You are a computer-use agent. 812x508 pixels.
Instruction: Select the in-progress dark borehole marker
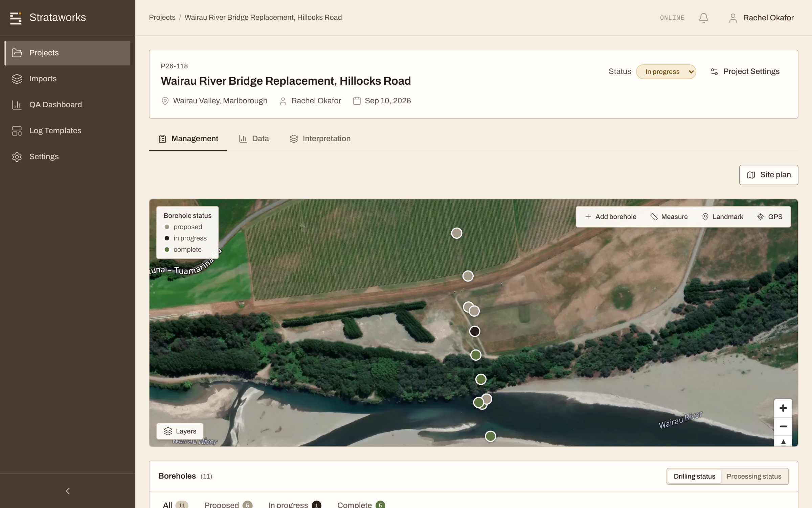coord(475,331)
